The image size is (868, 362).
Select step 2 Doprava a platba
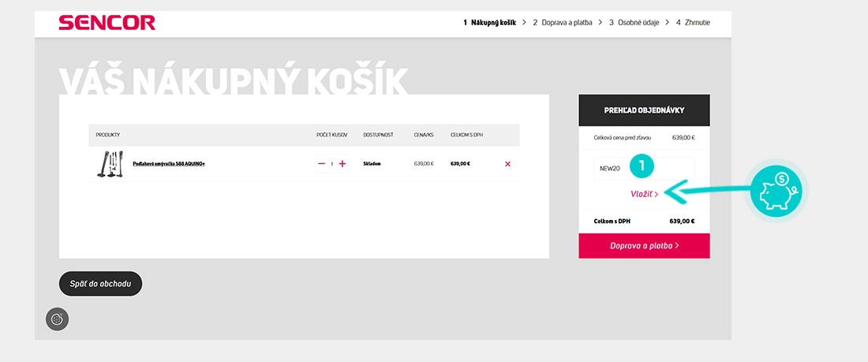(x=563, y=23)
